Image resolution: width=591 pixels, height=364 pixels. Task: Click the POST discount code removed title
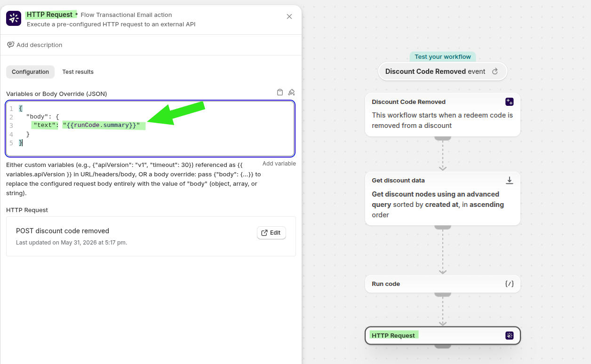click(63, 231)
